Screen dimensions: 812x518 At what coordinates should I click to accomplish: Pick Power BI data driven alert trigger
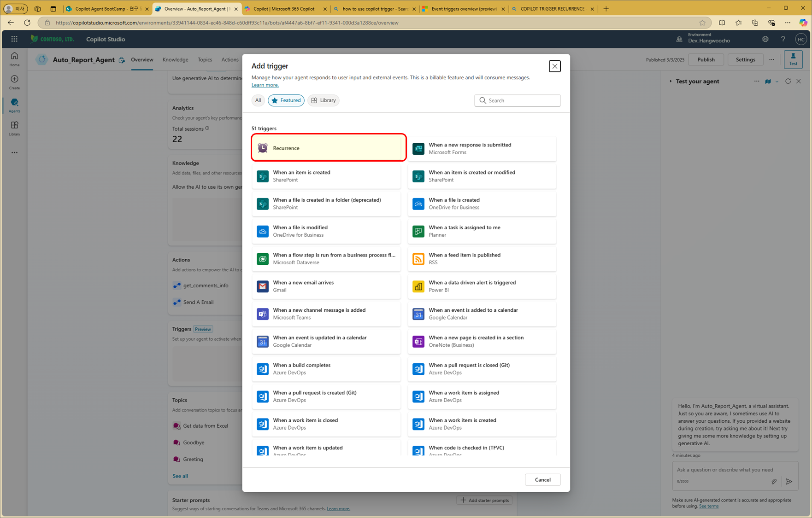pos(482,286)
